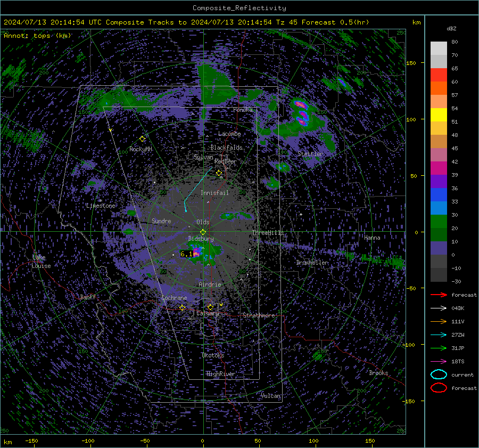Click the cyan current ellipse icon
This screenshot has height=448, width=479.
pyautogui.click(x=439, y=374)
